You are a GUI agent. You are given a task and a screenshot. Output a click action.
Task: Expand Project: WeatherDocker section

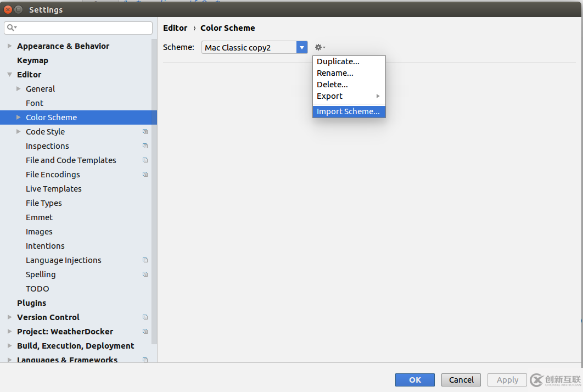[9, 331]
